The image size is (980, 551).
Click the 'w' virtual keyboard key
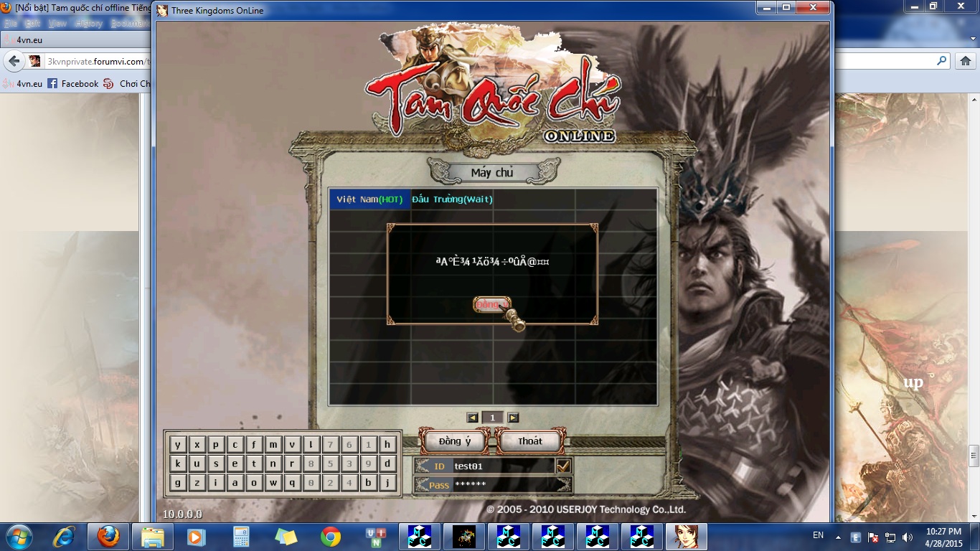(x=273, y=483)
